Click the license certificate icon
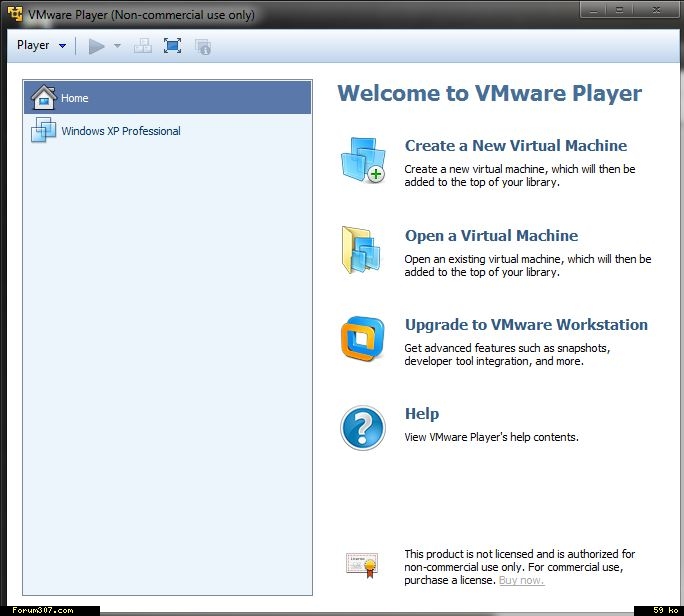Screen dimensions: 684x616 (x=362, y=565)
